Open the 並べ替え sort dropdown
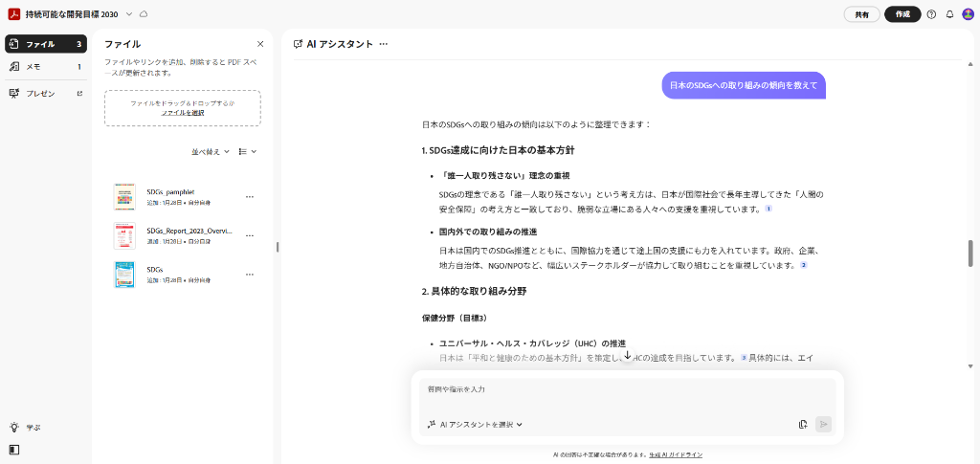This screenshot has width=980, height=464. (210, 152)
